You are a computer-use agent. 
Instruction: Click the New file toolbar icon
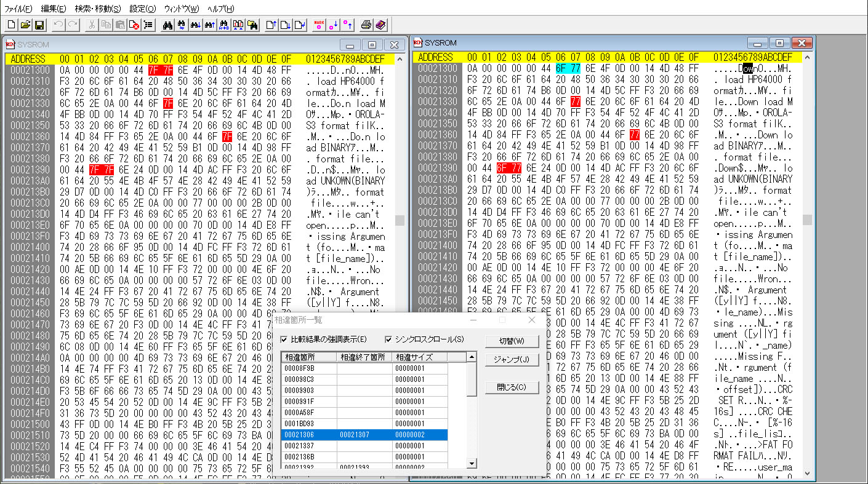point(11,25)
